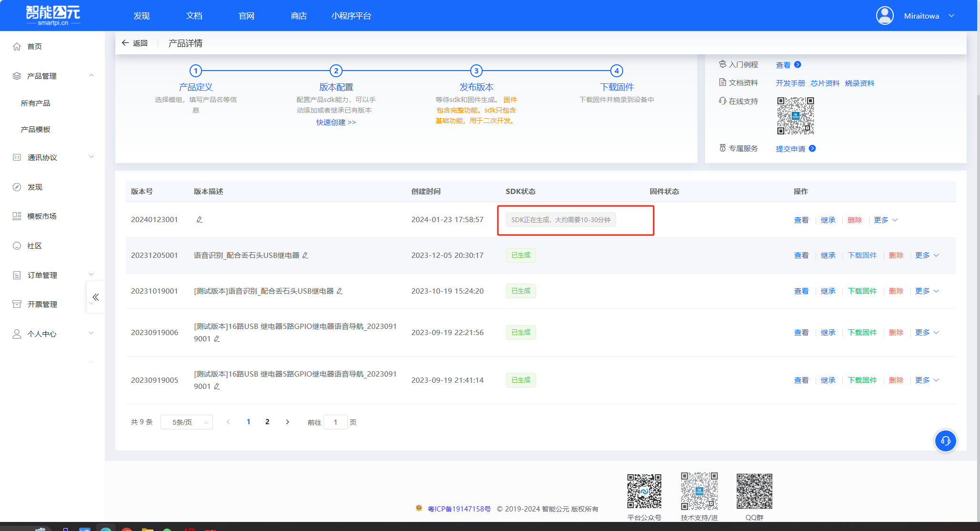Click the 平台公众号 QR code

[644, 491]
